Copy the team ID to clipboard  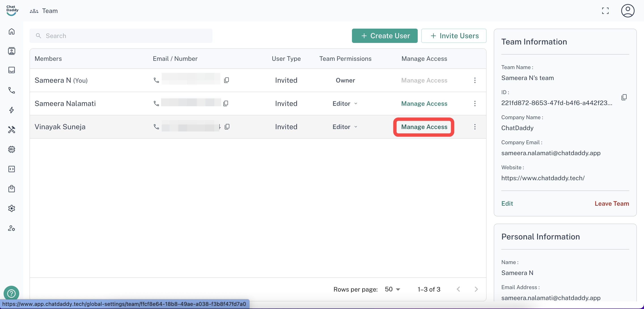pyautogui.click(x=624, y=97)
